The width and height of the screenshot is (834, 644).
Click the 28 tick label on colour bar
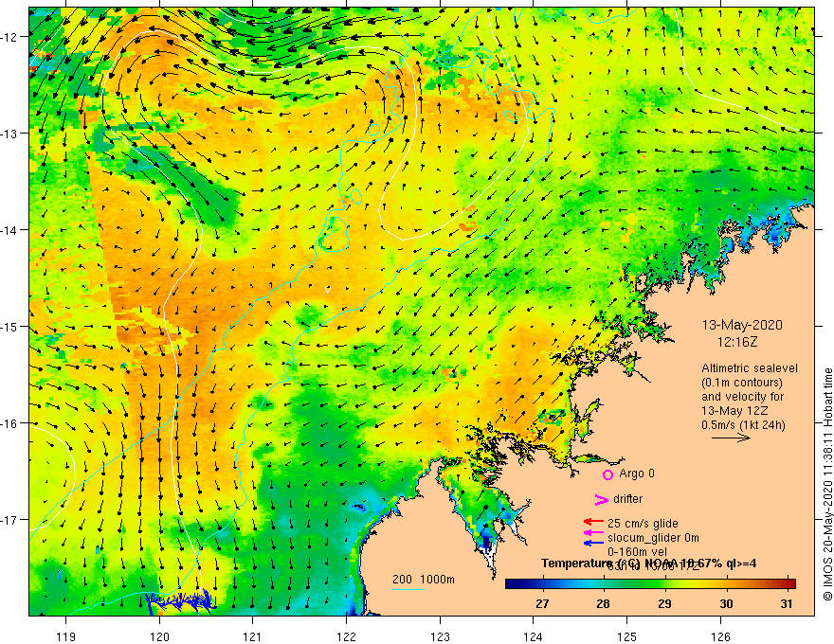(x=603, y=603)
